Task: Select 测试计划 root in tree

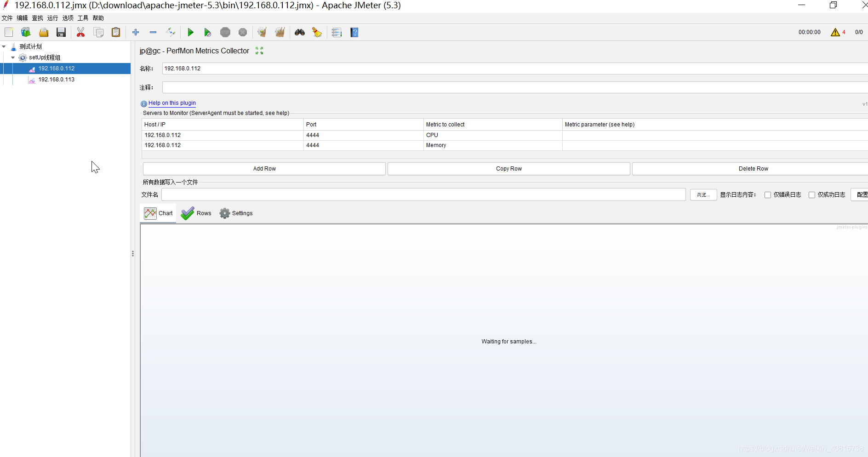Action: tap(30, 46)
